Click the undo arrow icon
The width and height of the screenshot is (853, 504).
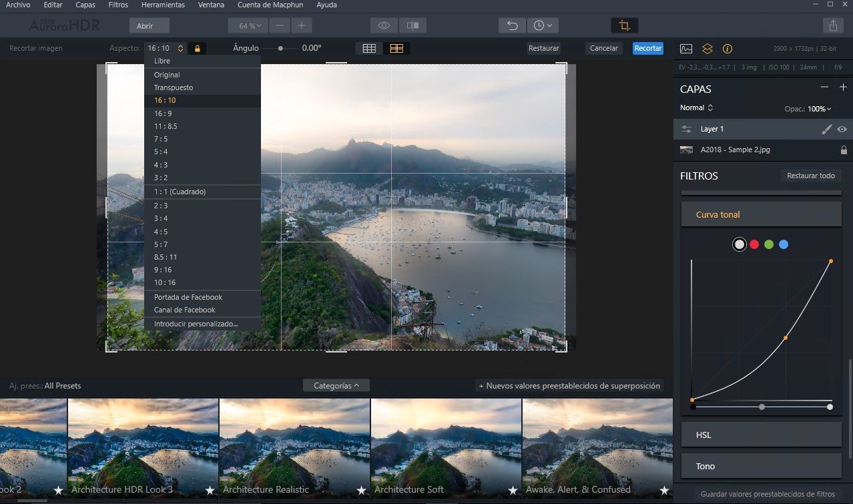coord(512,25)
